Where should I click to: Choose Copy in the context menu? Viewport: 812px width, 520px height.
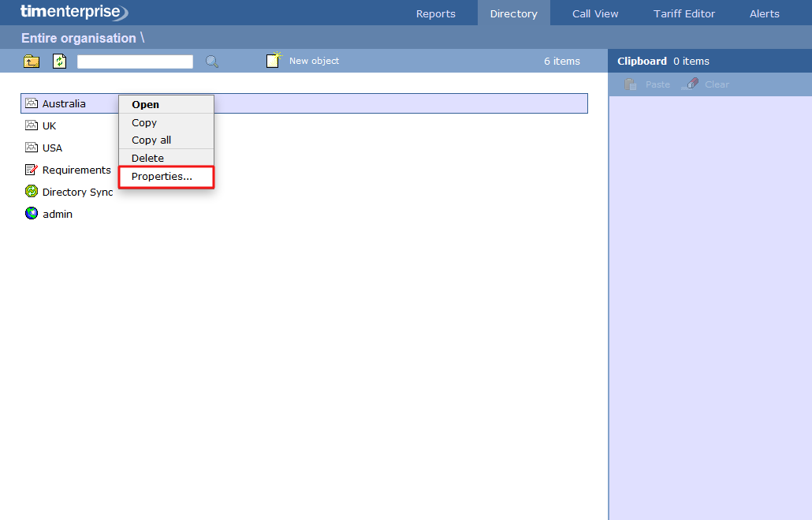click(144, 122)
